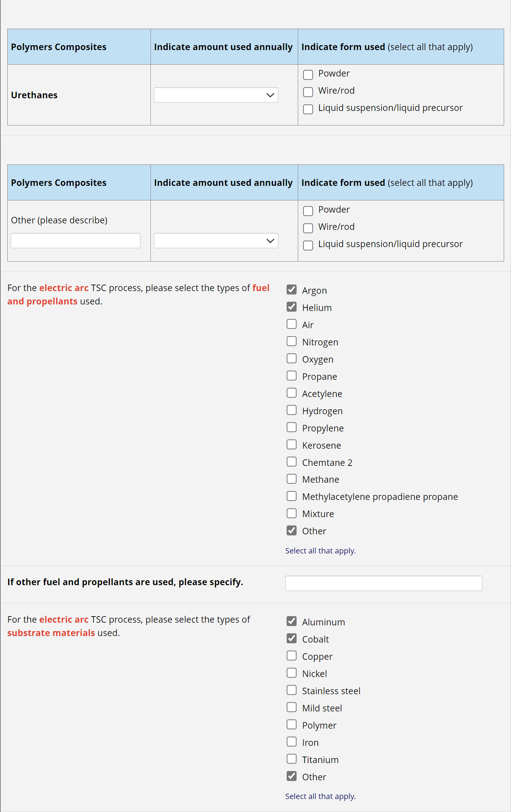Select the Titanium substrate checkbox

pos(292,759)
